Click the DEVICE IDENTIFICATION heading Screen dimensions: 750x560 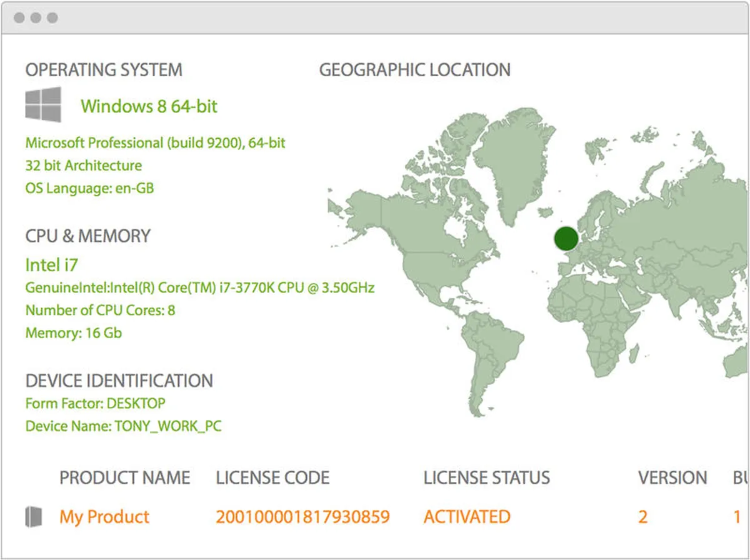pyautogui.click(x=119, y=381)
